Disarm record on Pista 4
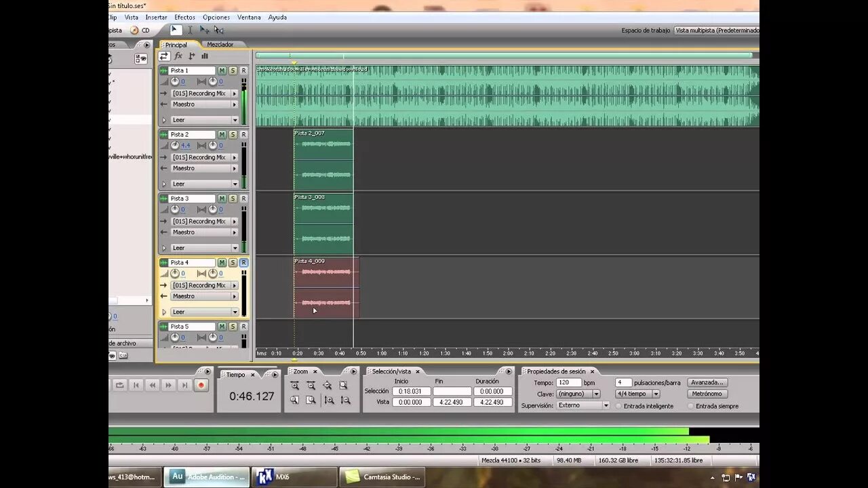This screenshot has height=488, width=868. point(243,262)
